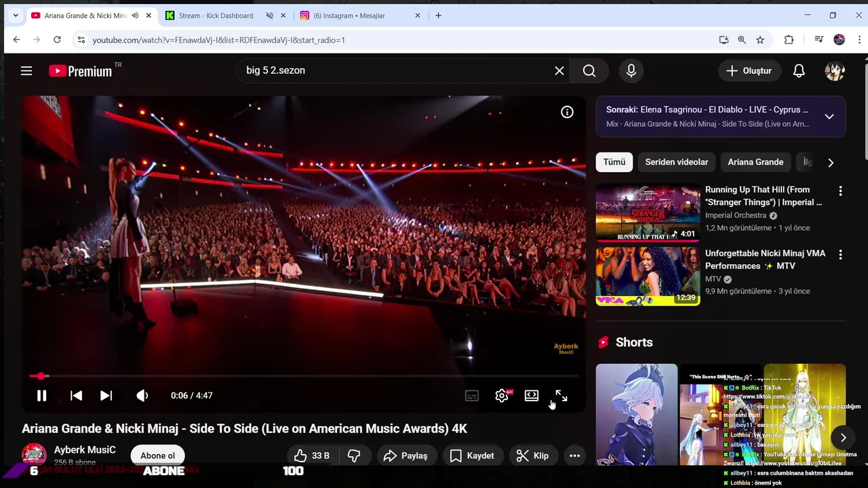868x488 pixels.
Task: Open Ayberk MusiC channel name
Action: 85,449
